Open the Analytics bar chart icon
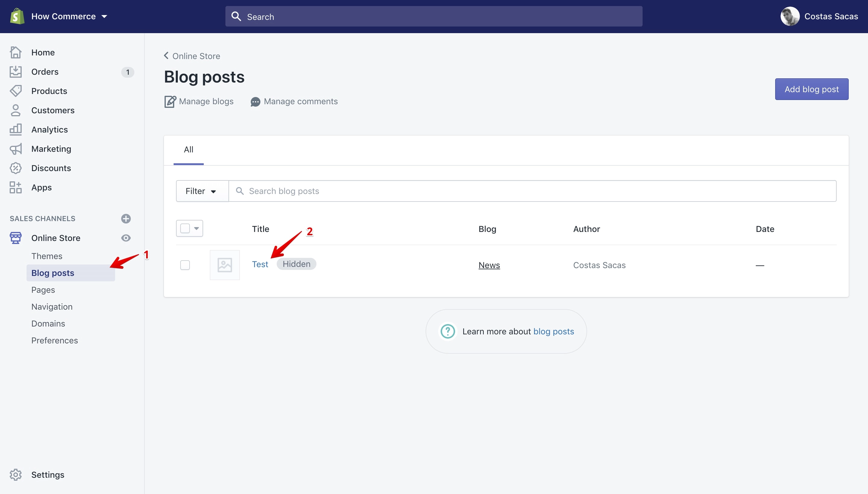 coord(16,129)
